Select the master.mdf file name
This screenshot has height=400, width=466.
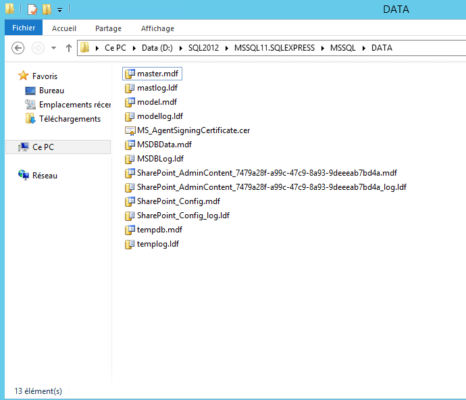158,74
